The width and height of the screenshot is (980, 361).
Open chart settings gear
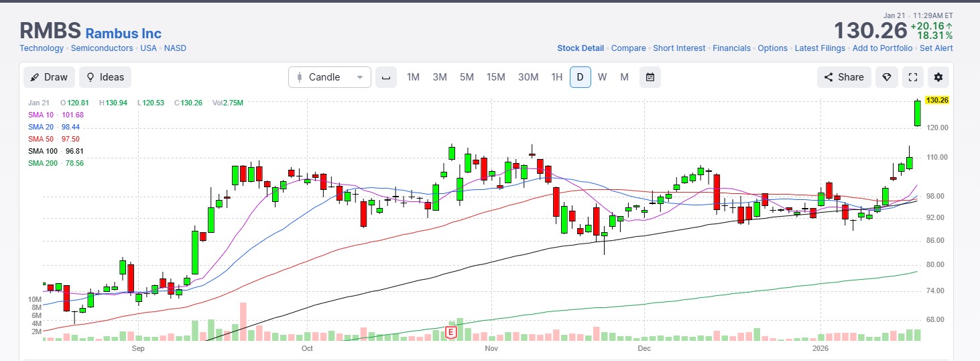pos(938,77)
